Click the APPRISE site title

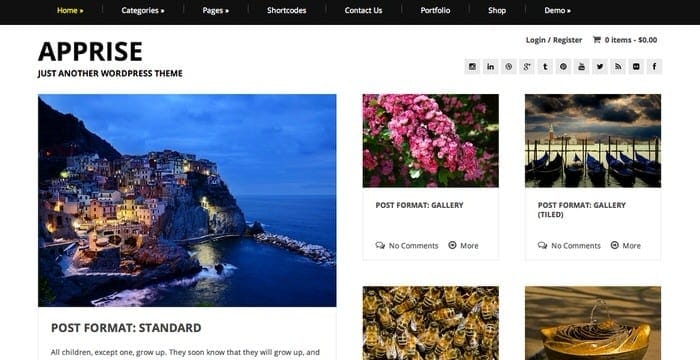(90, 51)
